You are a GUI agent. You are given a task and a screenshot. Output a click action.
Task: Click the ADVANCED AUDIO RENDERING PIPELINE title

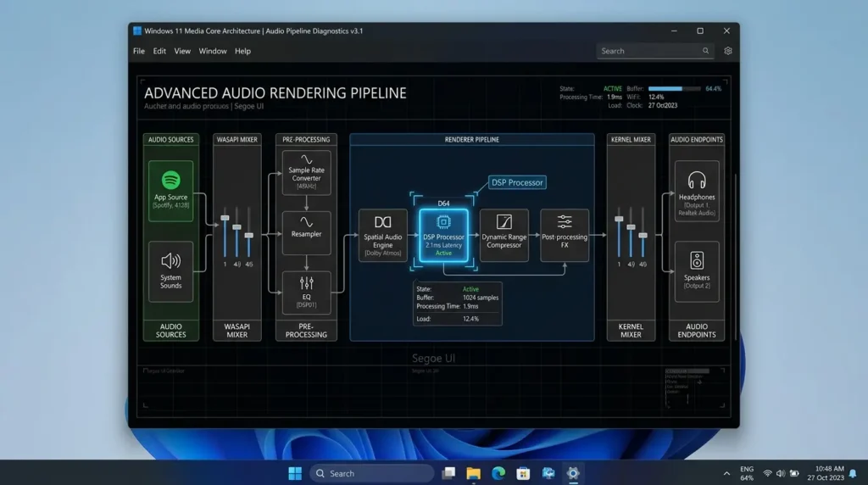275,93
